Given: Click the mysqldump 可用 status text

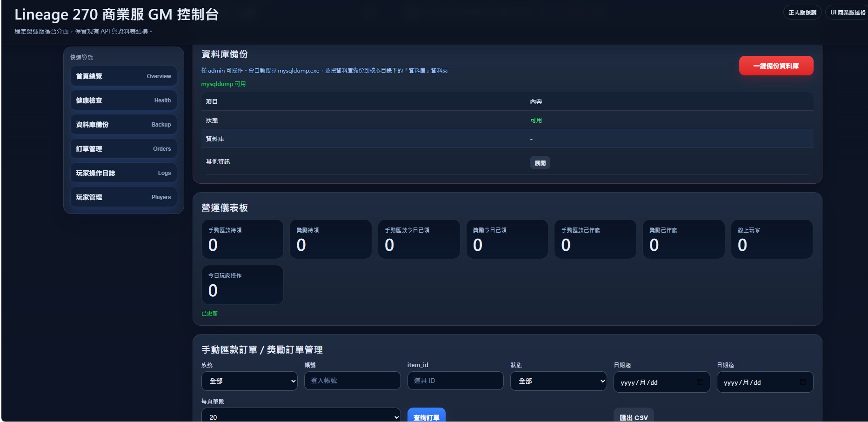Looking at the screenshot, I should click(223, 84).
